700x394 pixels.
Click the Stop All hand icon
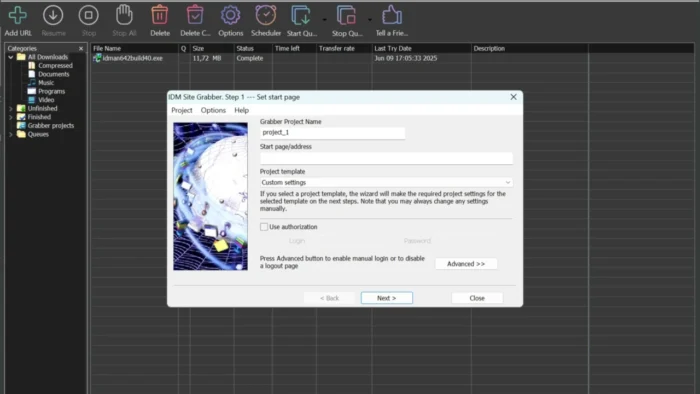tap(124, 16)
